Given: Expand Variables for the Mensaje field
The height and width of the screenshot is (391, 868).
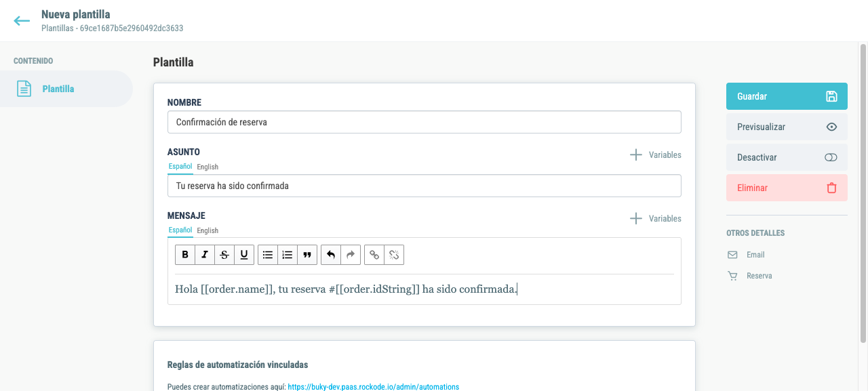Looking at the screenshot, I should [655, 218].
